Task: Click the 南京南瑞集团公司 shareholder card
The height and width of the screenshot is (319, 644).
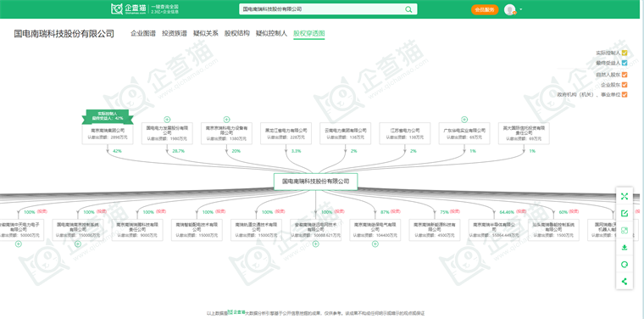Action: (x=108, y=133)
